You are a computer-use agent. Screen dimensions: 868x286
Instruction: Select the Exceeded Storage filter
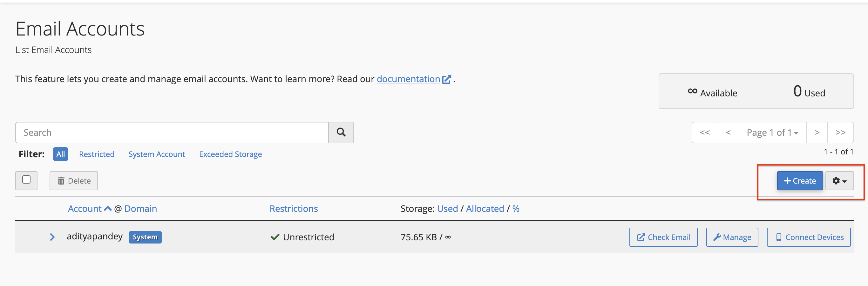(x=230, y=154)
